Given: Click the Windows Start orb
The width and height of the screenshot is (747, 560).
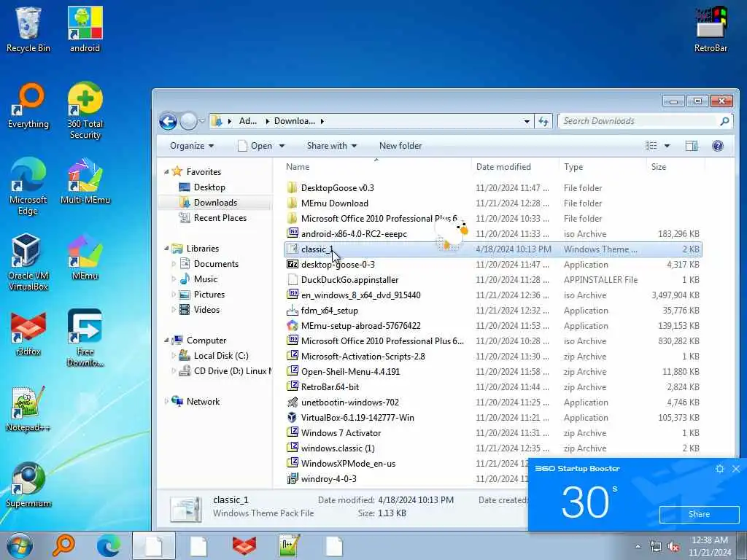Looking at the screenshot, I should 20,545.
